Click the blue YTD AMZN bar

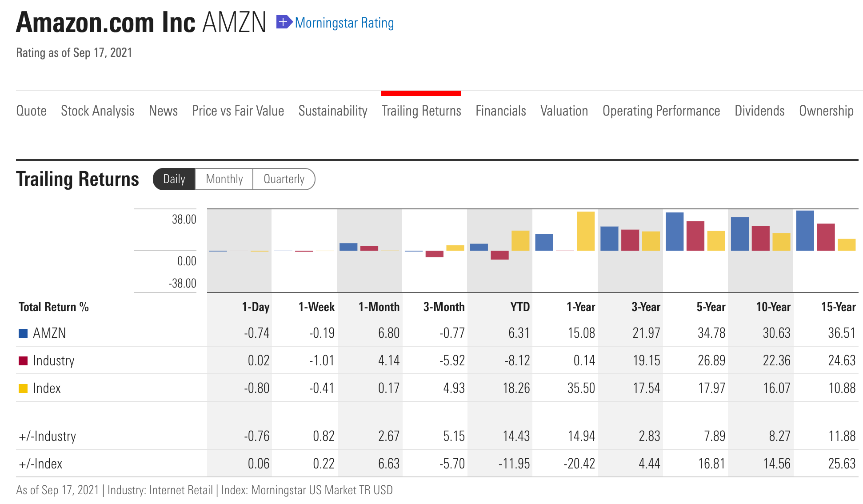tap(479, 247)
